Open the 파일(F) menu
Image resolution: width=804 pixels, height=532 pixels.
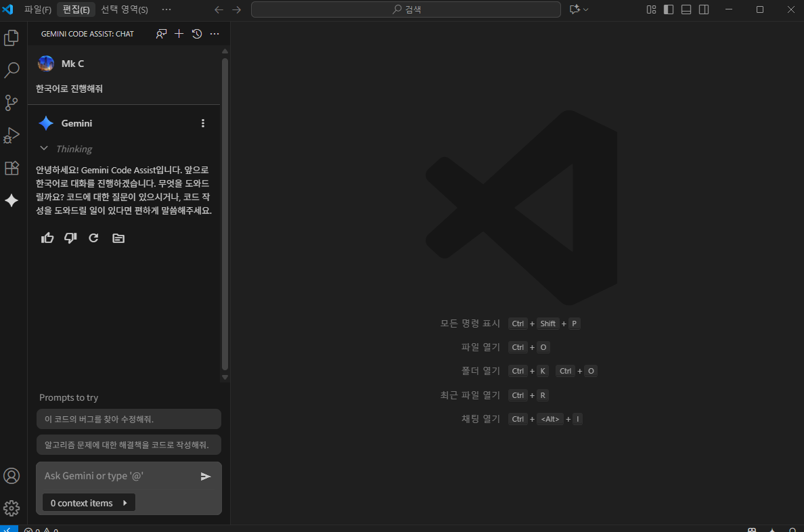[37, 9]
